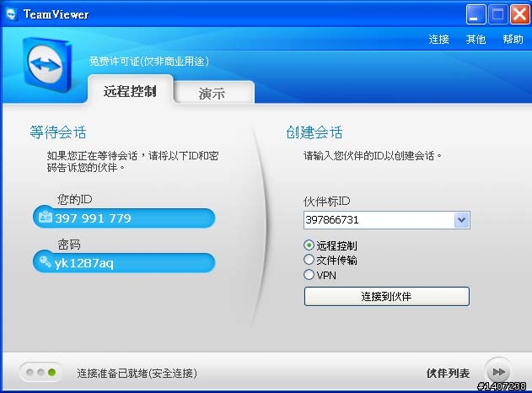Screen dimensions: 532x393
Task: Open the 其他 menu
Action: [x=476, y=40]
